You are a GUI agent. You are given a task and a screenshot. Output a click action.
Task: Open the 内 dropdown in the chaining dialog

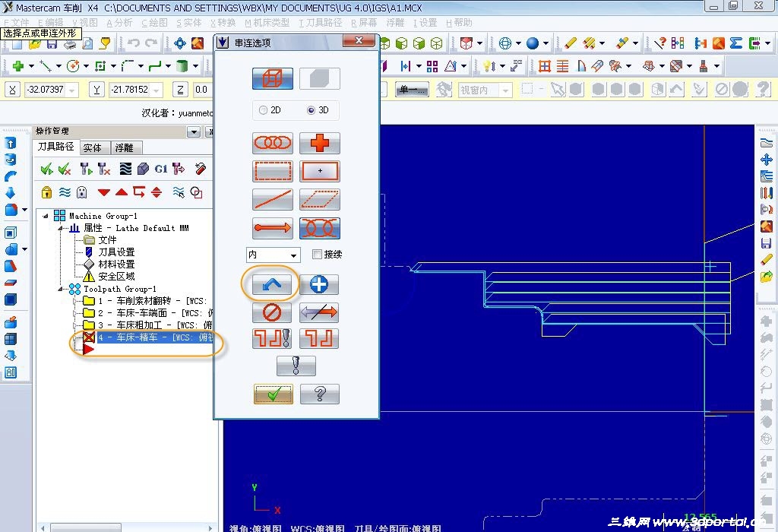[x=293, y=255]
